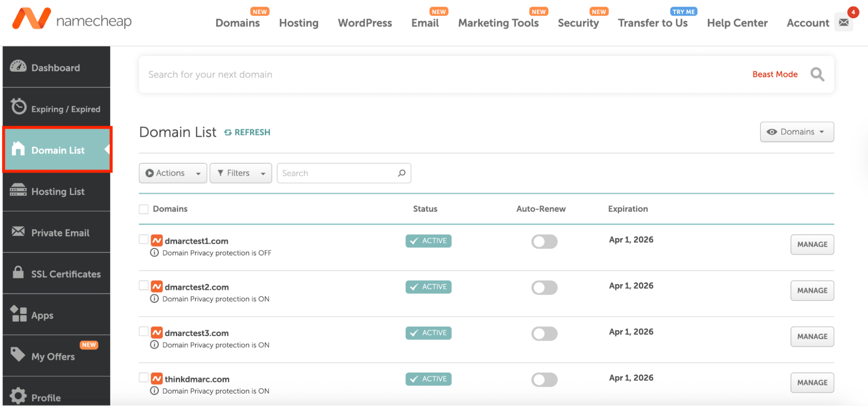The image size is (868, 406).
Task: Enable auto-renew for dmarctest1.com
Action: (544, 242)
